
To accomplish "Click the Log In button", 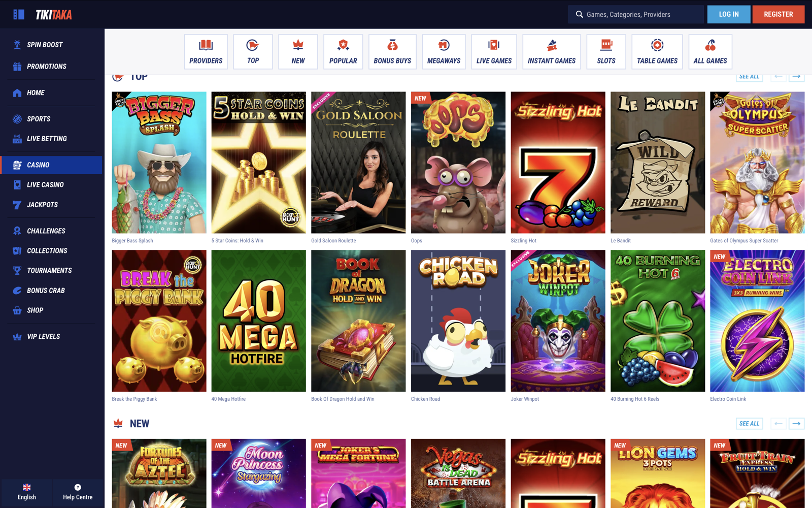I will point(728,14).
